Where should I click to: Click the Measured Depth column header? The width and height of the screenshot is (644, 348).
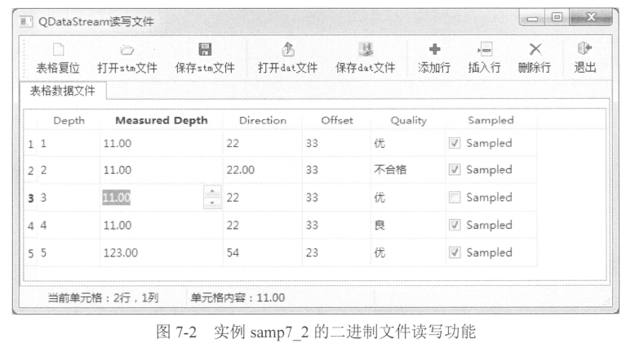(x=162, y=120)
